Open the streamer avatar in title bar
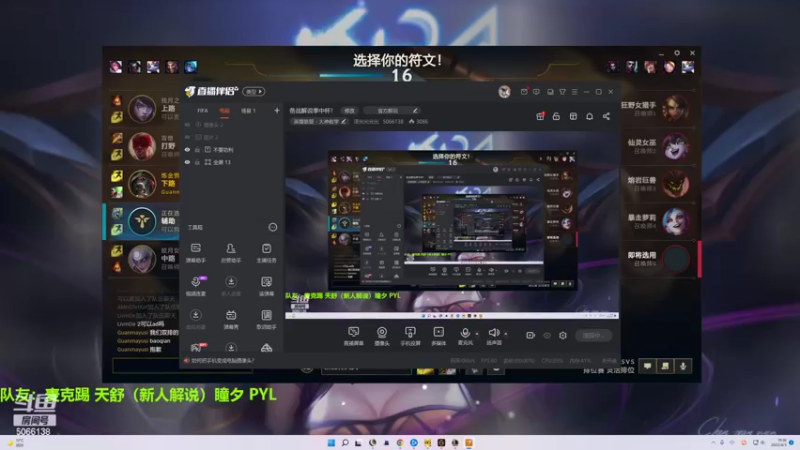The image size is (800, 450). tap(504, 92)
